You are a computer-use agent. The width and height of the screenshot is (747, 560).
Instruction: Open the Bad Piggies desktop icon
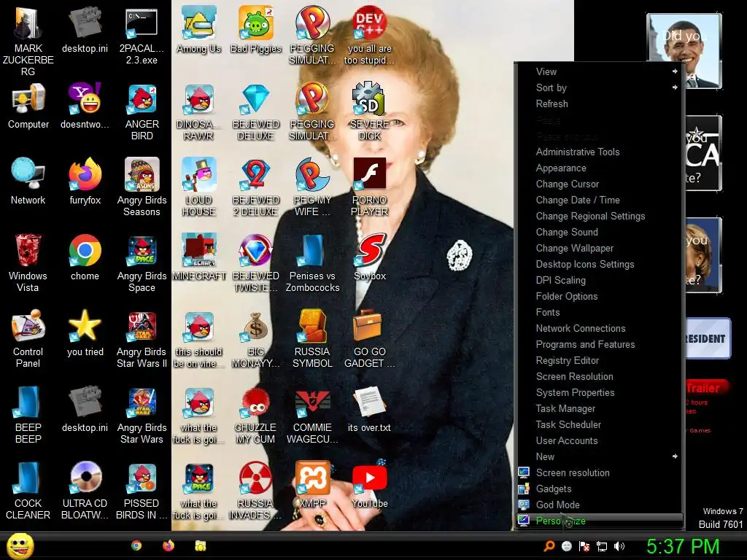[x=256, y=30]
